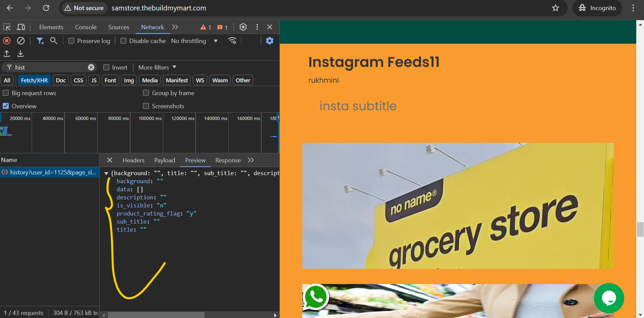Screen dimensions: 644x318
Task: Open the Preview tab
Action: click(x=195, y=160)
